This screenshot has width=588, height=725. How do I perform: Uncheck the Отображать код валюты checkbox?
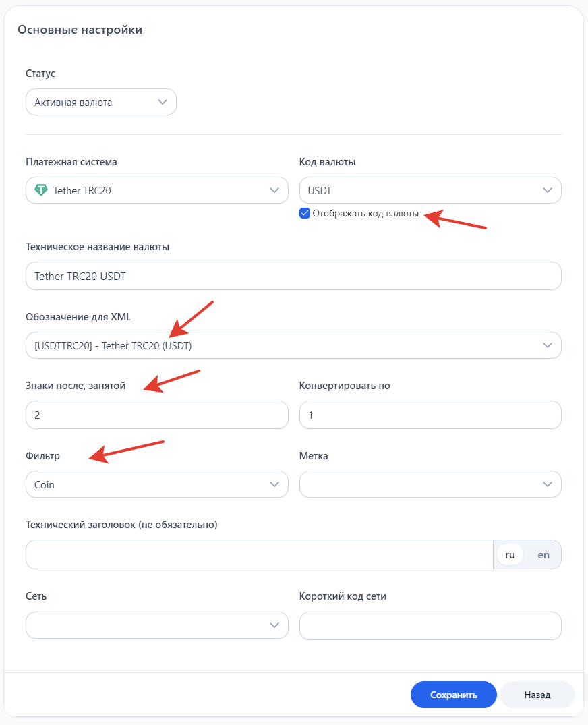tap(305, 214)
